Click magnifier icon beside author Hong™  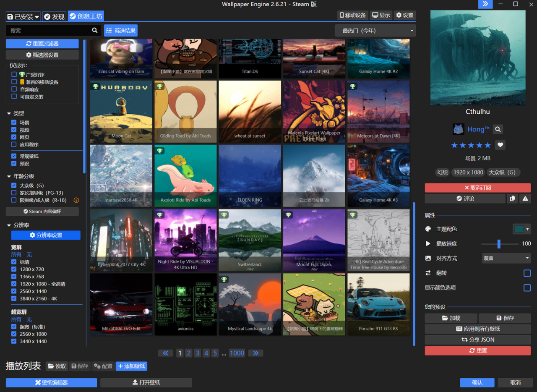498,129
